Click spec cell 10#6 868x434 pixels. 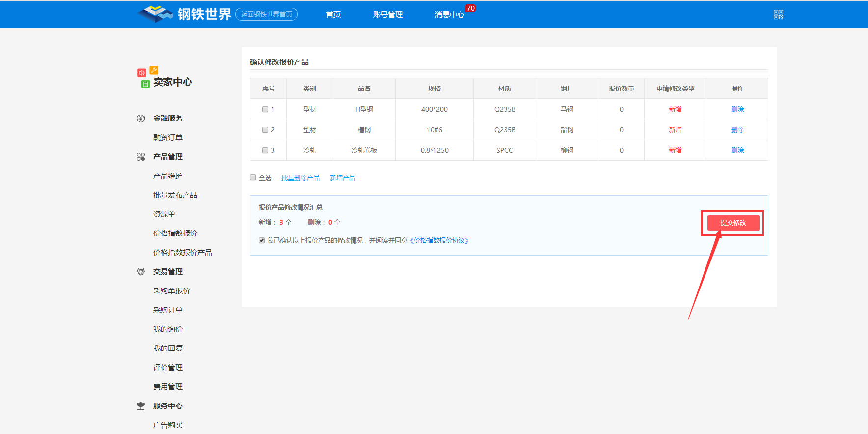(434, 130)
